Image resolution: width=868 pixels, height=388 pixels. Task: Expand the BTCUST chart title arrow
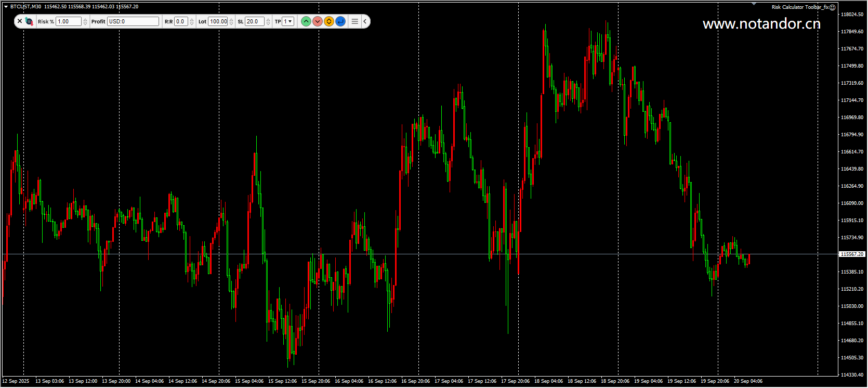6,7
